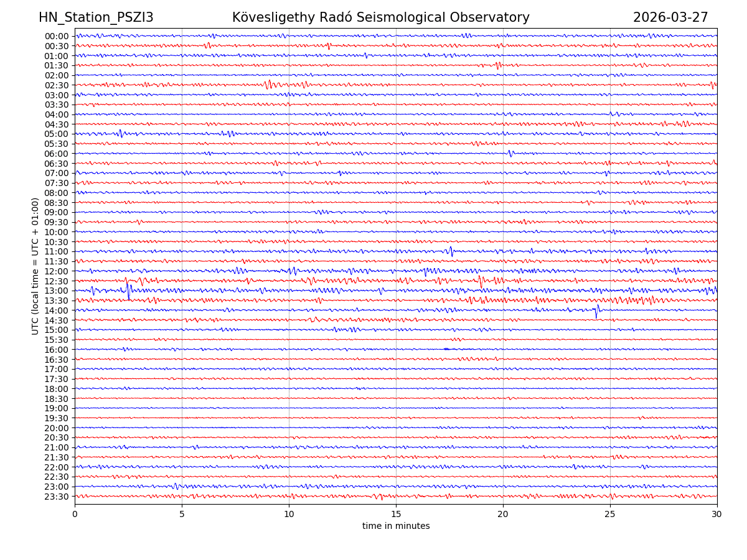Click the 'time in minutes' axis label

pos(396,526)
